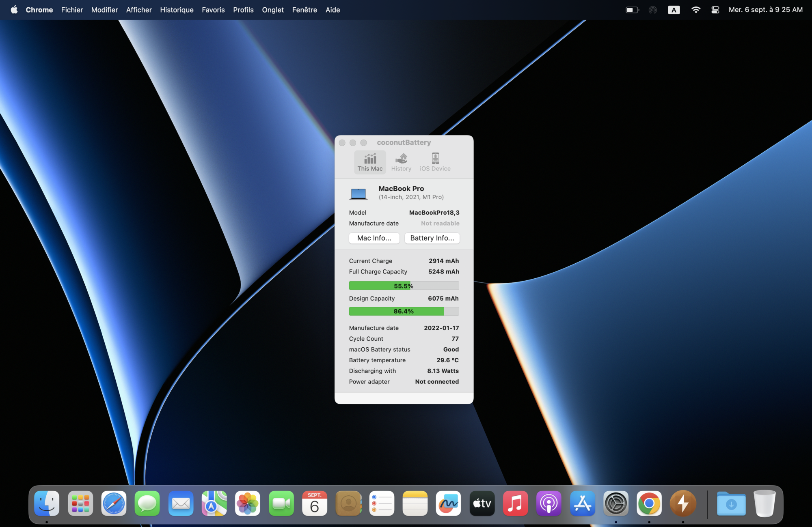Open the Modifier menu
812x527 pixels.
click(x=104, y=10)
